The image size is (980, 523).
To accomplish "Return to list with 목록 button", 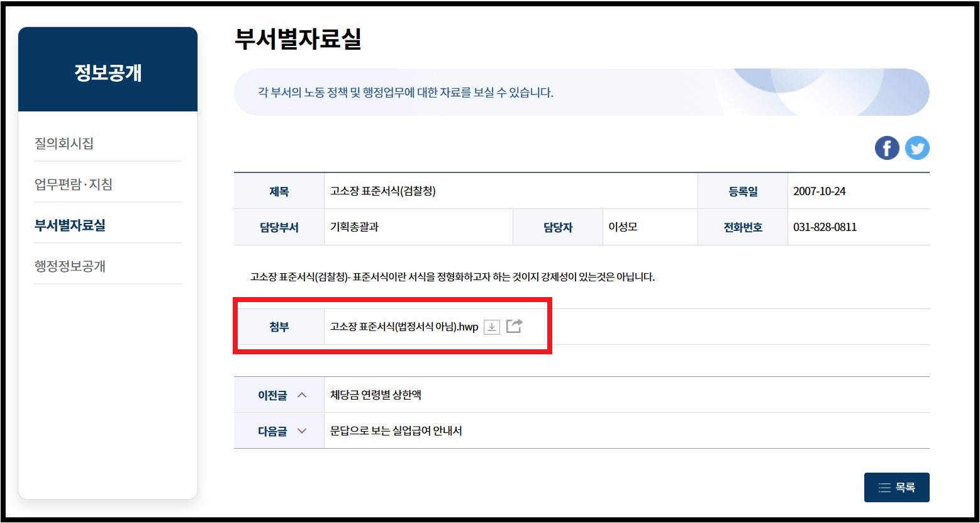I will tap(897, 488).
